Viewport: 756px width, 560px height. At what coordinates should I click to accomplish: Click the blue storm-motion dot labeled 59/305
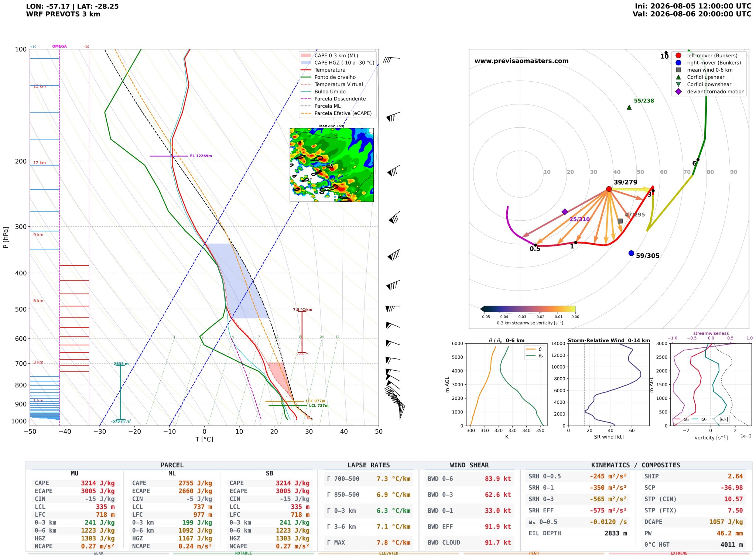[x=631, y=253]
